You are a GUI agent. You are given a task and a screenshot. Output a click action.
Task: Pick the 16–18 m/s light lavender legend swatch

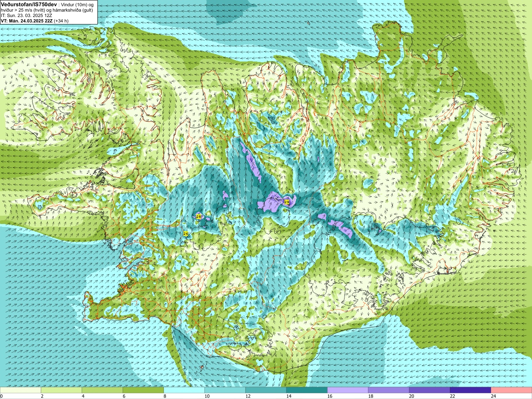[x=348, y=390]
